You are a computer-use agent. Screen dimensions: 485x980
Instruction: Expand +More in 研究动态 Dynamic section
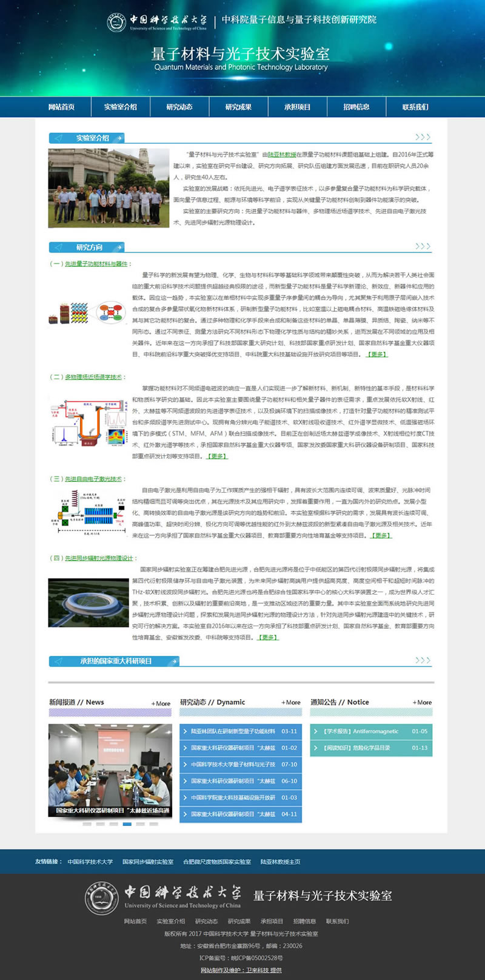291,703
